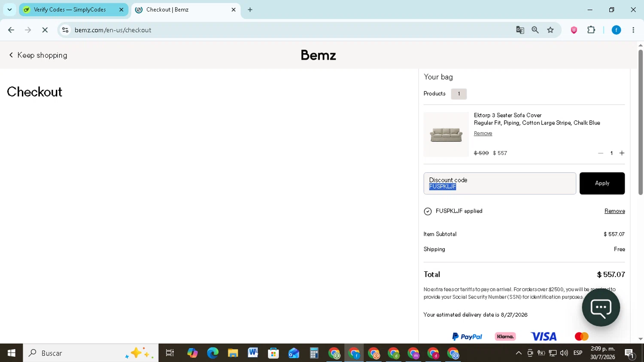The height and width of the screenshot is (362, 644).
Task: Launch Copilot from the taskbar
Action: (x=192, y=353)
